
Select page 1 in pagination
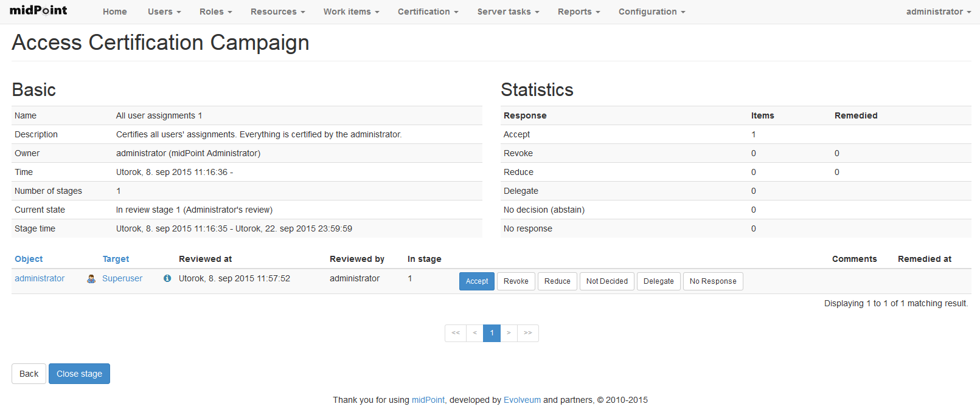pyautogui.click(x=492, y=333)
